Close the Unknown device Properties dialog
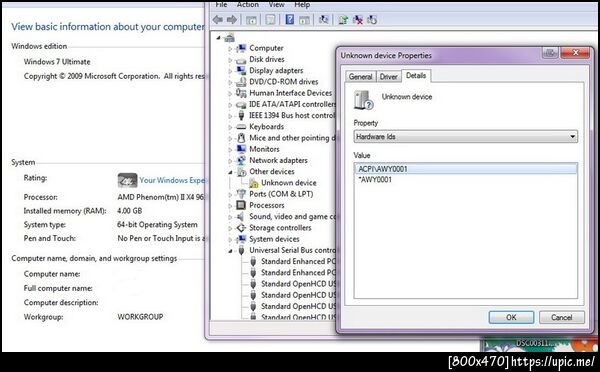Screen dimensions: 600x372 pos(575,53)
